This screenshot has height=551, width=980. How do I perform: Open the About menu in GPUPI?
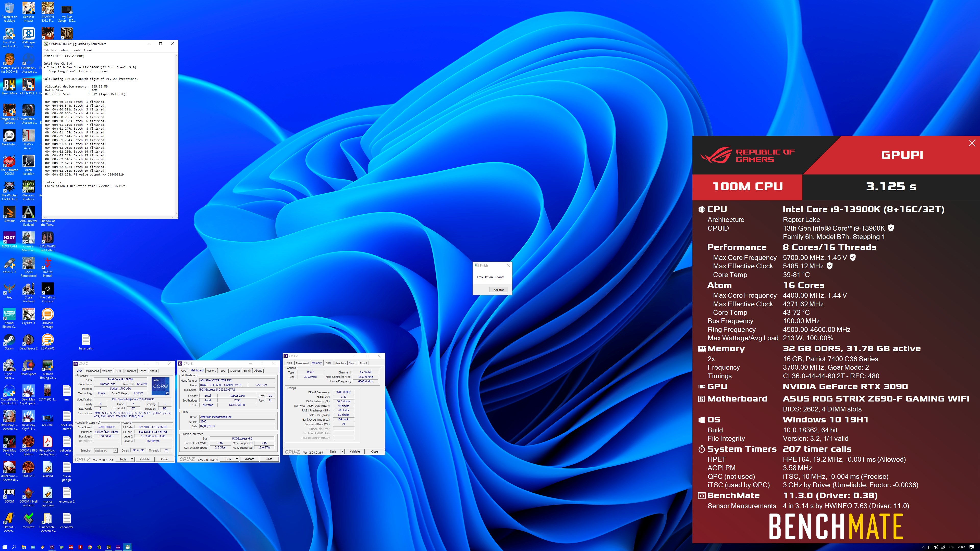coord(88,50)
